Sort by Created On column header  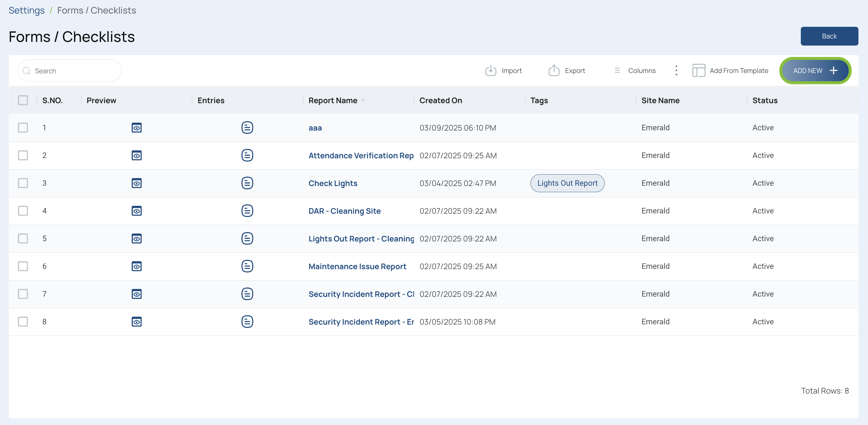440,100
